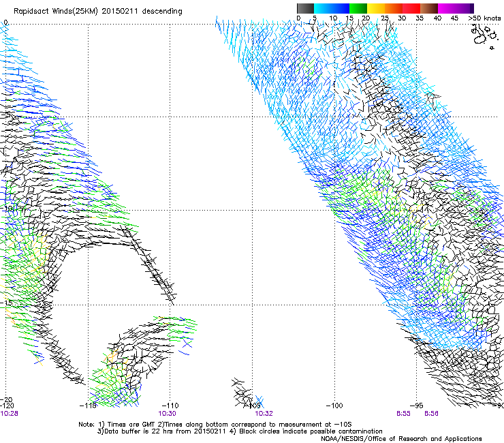The width and height of the screenshot is (504, 443).
Task: Pick the brown 35-40 knots legend segment
Action: coord(429,8)
